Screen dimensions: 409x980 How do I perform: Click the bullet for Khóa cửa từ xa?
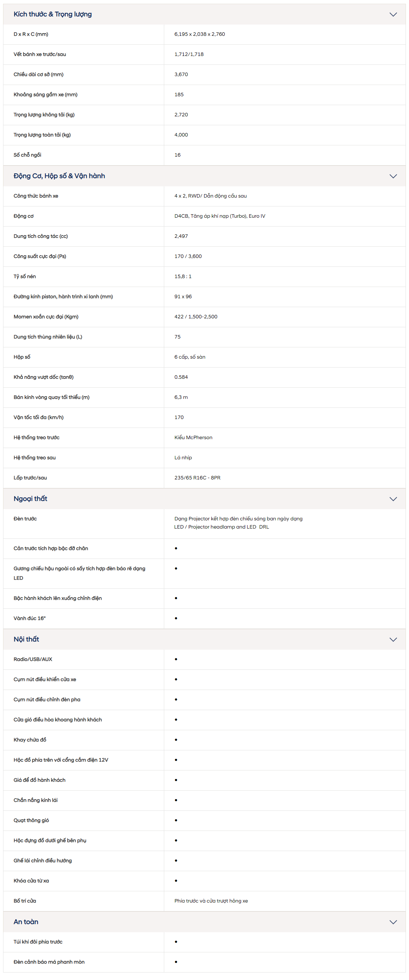(x=176, y=881)
